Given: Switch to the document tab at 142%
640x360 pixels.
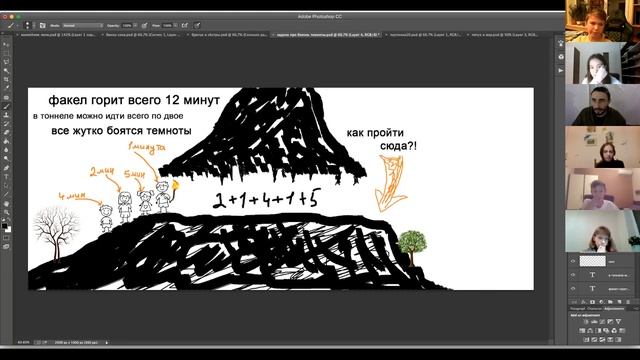Looking at the screenshot, I should pos(56,35).
